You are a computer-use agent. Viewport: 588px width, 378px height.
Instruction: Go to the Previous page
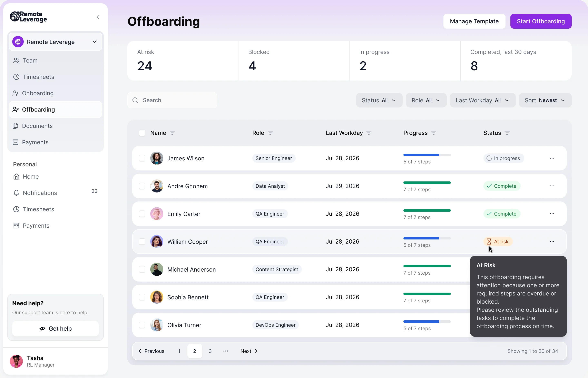[151, 351]
